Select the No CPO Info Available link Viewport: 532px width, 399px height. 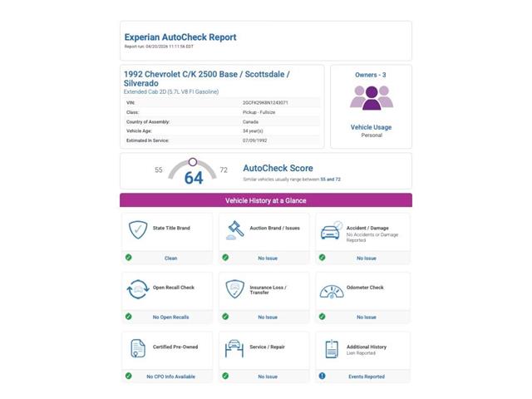pyautogui.click(x=170, y=377)
